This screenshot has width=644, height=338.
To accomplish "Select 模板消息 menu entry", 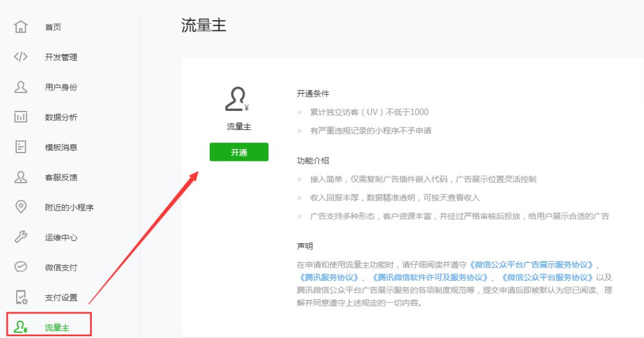I will (61, 147).
